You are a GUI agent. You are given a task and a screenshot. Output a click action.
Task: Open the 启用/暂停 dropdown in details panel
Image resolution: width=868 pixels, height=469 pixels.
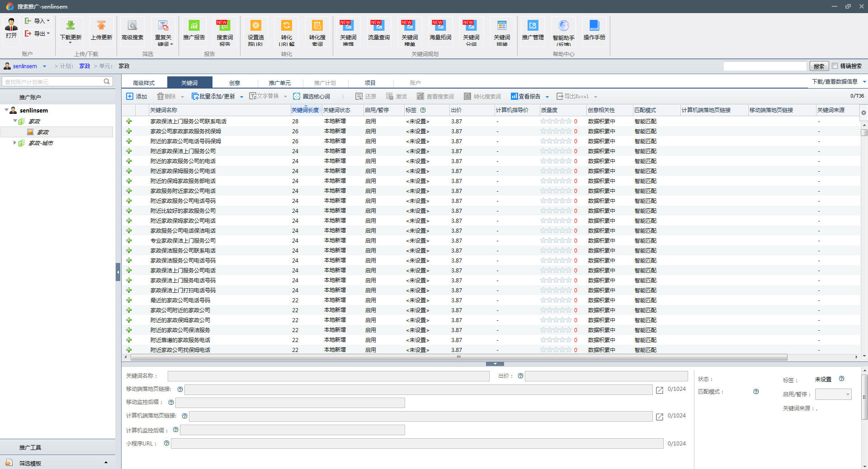click(833, 394)
